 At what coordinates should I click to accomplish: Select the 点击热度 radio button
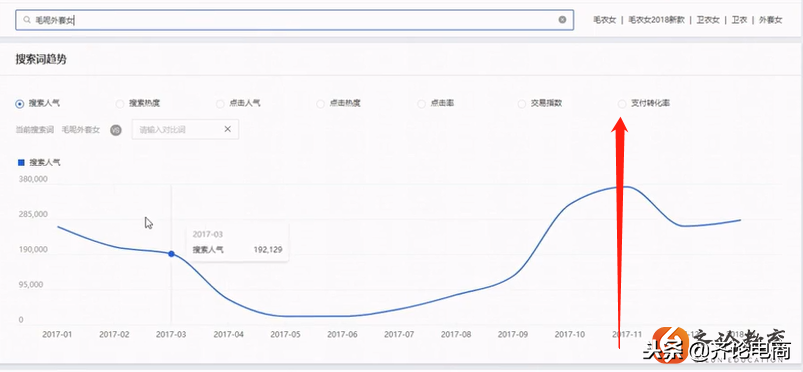(321, 104)
